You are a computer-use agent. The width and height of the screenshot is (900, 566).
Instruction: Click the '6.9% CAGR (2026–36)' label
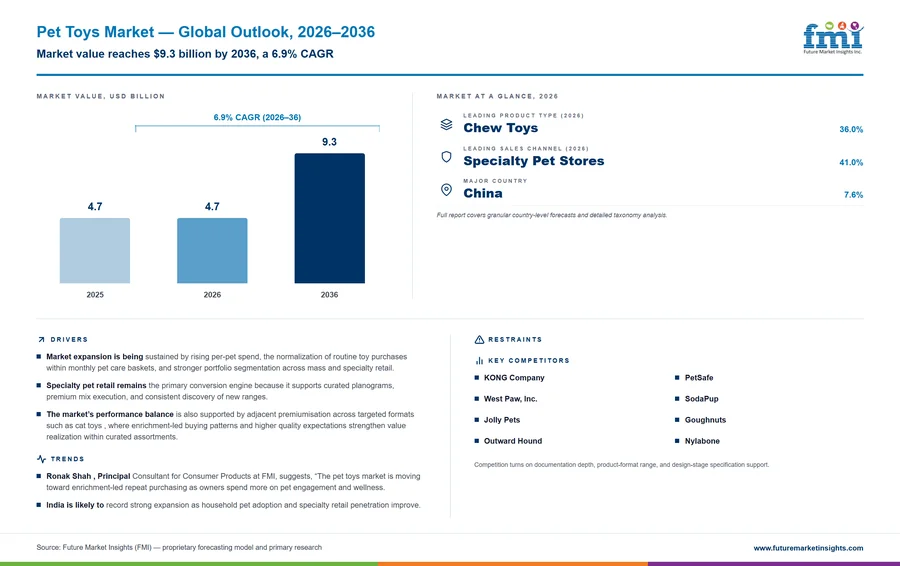pos(257,117)
